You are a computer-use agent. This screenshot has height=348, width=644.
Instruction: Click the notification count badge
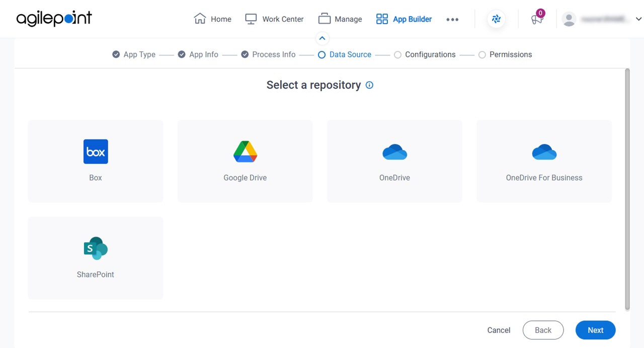click(540, 13)
